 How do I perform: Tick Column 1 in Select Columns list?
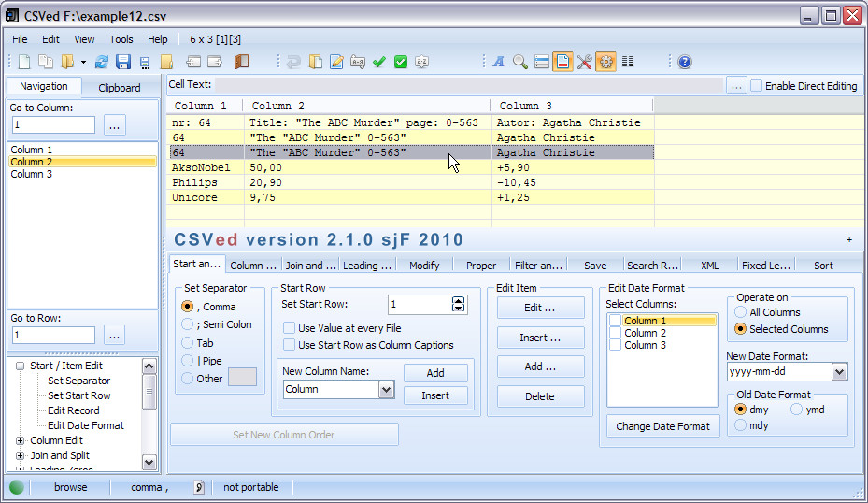(x=615, y=321)
